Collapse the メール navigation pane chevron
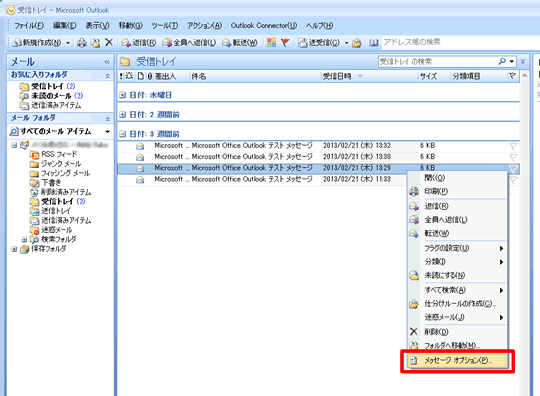Screen dimensions: 540x396 107,62
